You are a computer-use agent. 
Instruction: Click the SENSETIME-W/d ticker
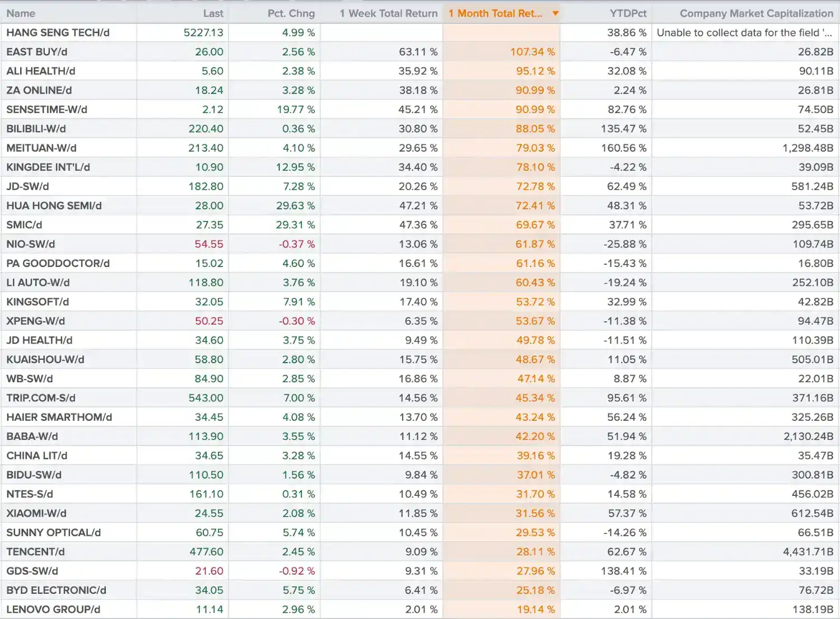[x=47, y=110]
